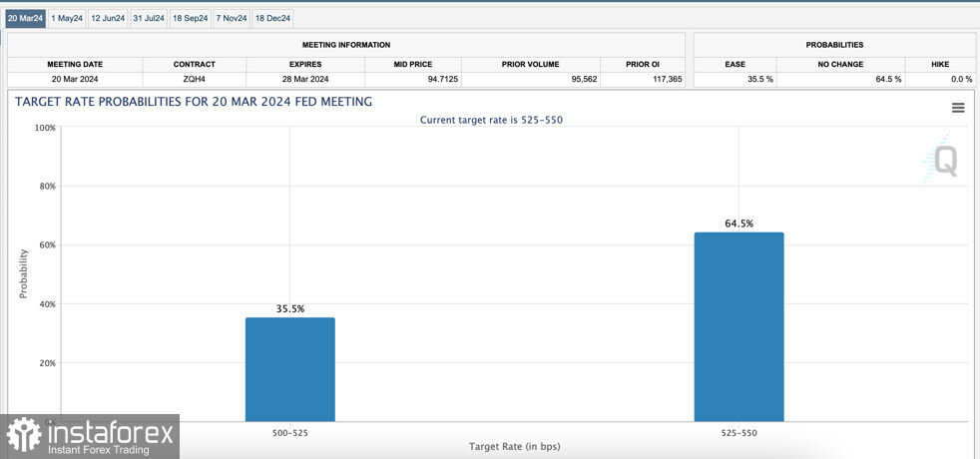Click the MEETING INFORMATION header
Image resolution: width=980 pixels, height=459 pixels.
click(346, 45)
